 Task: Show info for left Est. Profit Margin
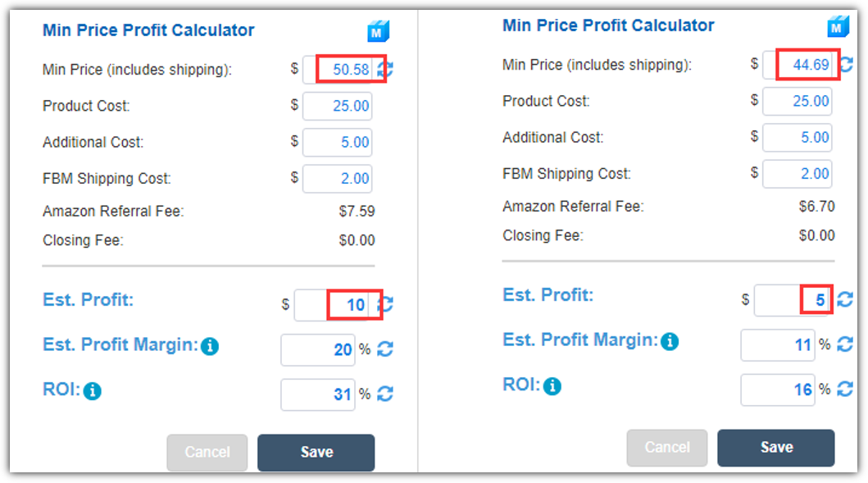coord(210,346)
